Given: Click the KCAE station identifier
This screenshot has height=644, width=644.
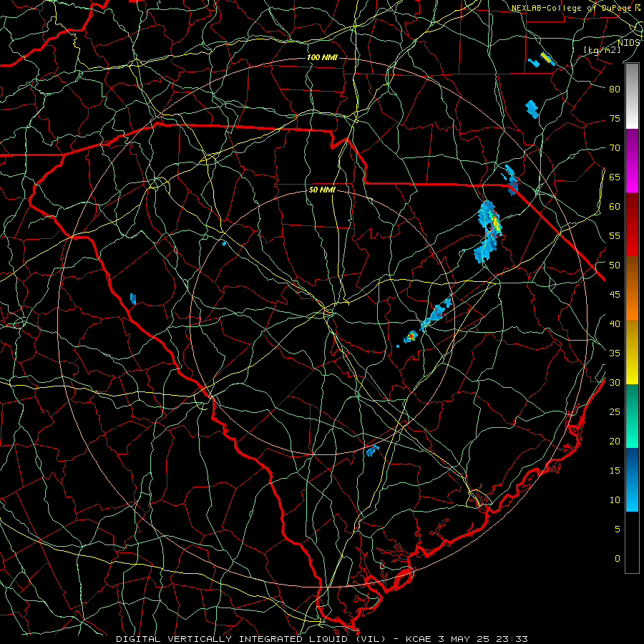Looking at the screenshot, I should [418, 639].
